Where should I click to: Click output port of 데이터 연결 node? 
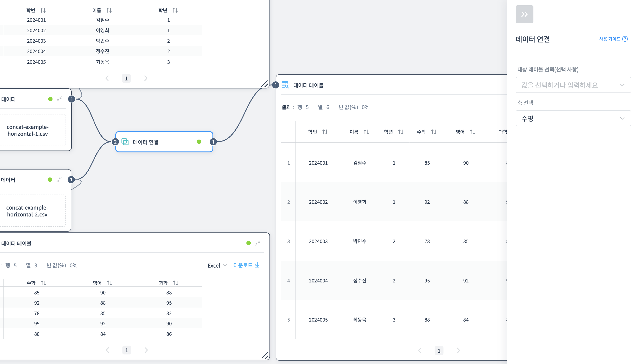213,142
